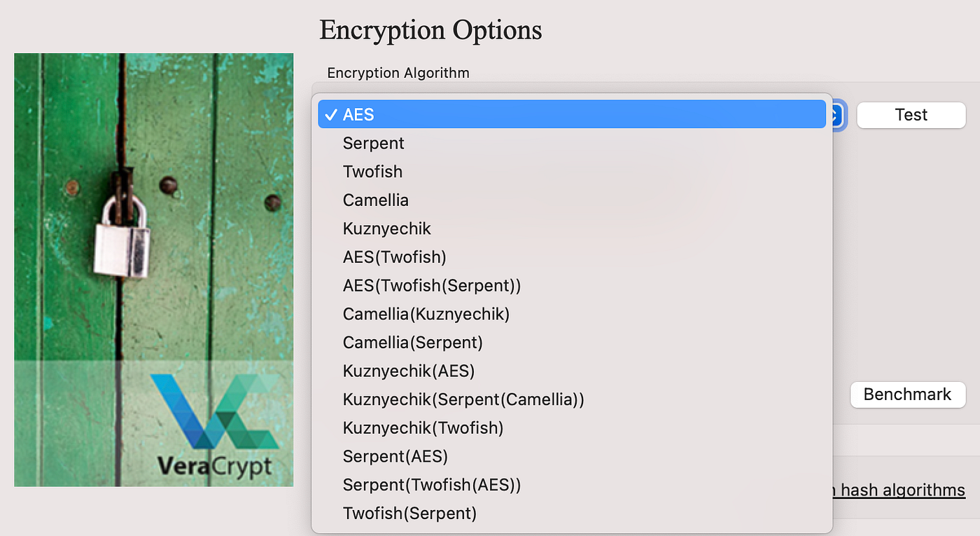Select Kuznyechik cipher

pos(386,228)
